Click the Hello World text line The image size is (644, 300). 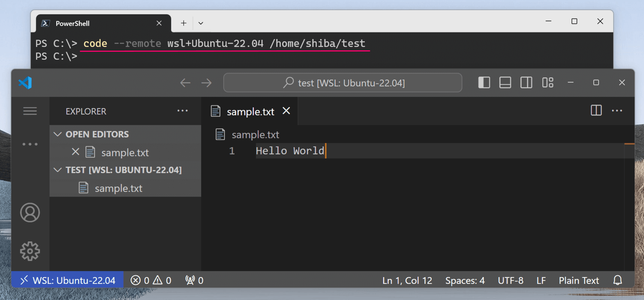[x=290, y=151]
